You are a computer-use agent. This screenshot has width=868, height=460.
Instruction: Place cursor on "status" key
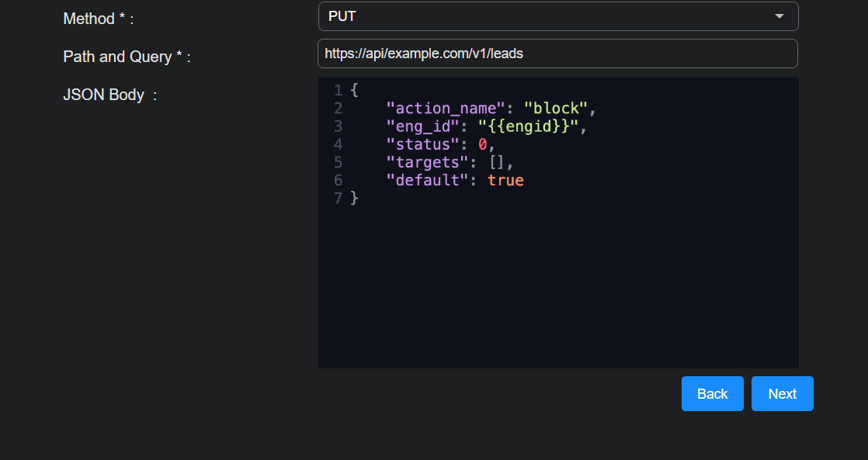pyautogui.click(x=423, y=144)
